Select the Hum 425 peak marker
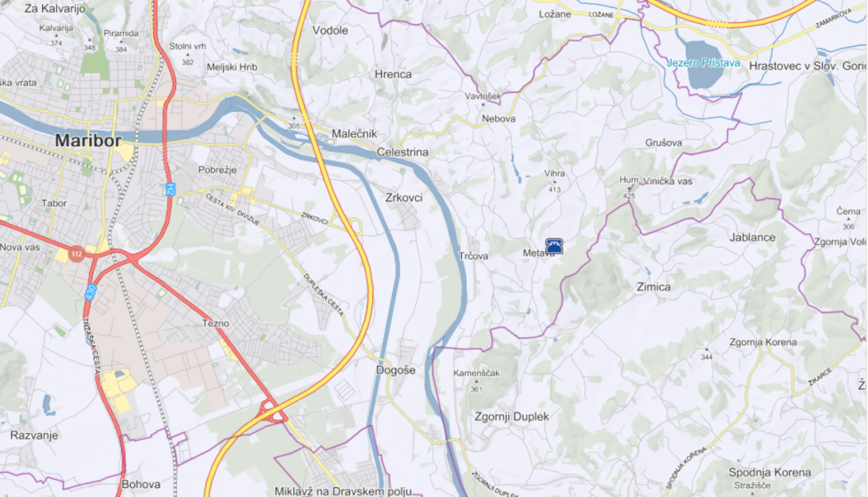Viewport: 868px width, 497px height. click(629, 187)
